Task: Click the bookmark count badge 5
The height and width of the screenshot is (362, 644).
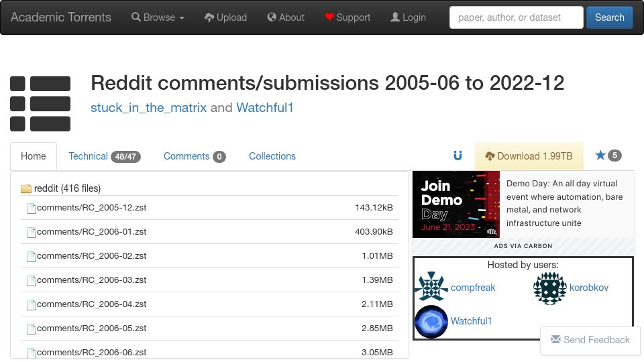Action: (614, 155)
